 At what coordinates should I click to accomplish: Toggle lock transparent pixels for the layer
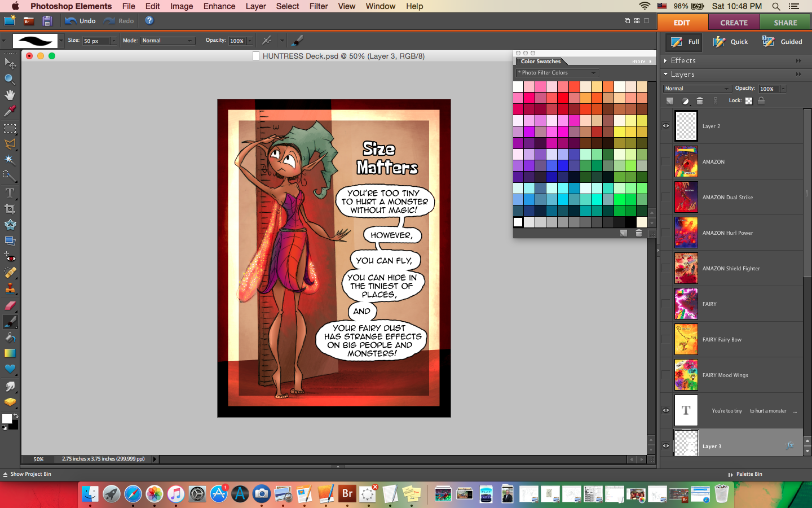(x=749, y=101)
